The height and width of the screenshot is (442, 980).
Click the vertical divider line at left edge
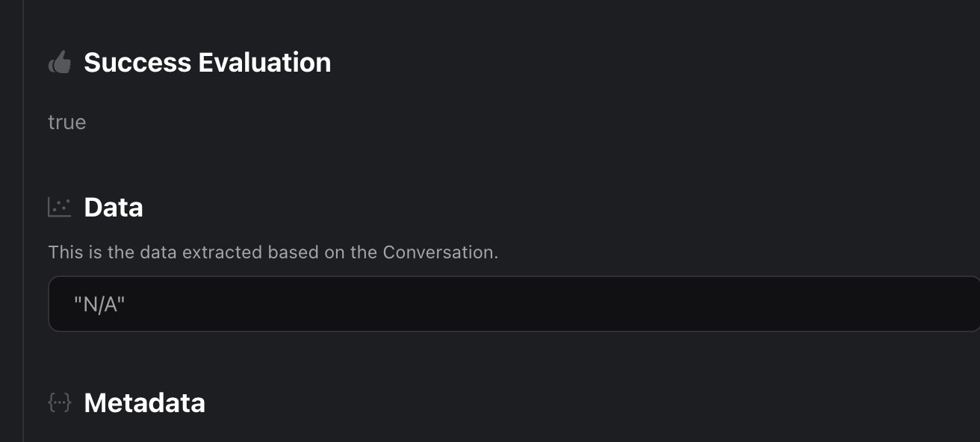(23, 224)
